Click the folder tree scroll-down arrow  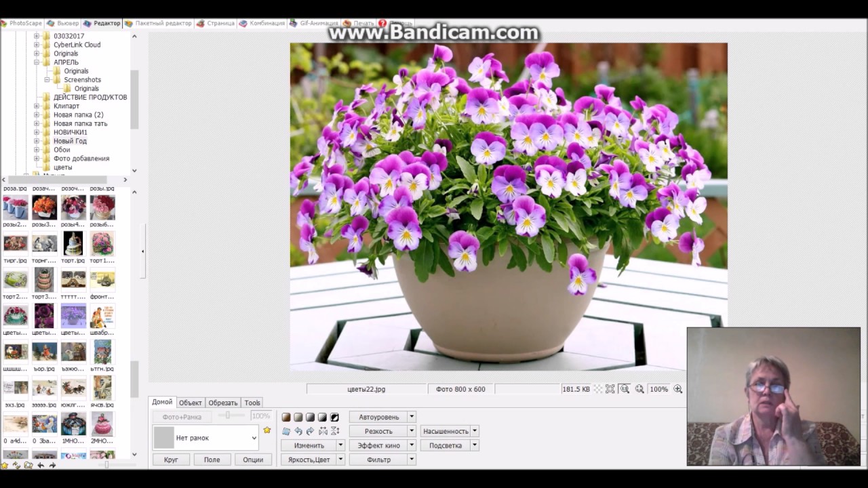[x=134, y=171]
